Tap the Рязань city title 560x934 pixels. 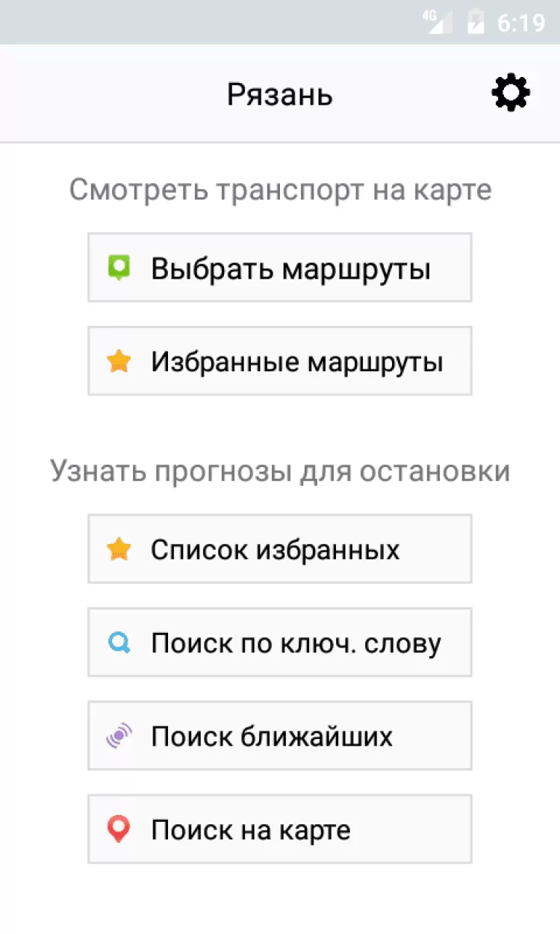point(280,95)
